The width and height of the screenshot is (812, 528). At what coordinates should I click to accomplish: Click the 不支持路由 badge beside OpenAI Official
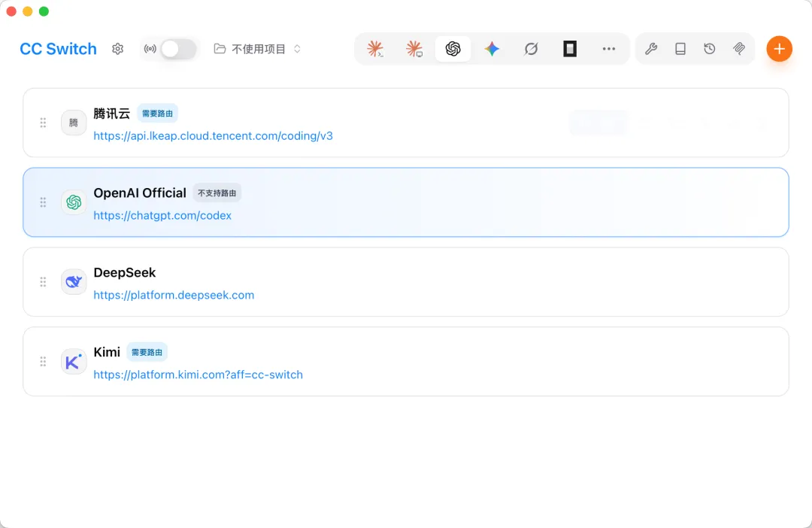pyautogui.click(x=217, y=193)
